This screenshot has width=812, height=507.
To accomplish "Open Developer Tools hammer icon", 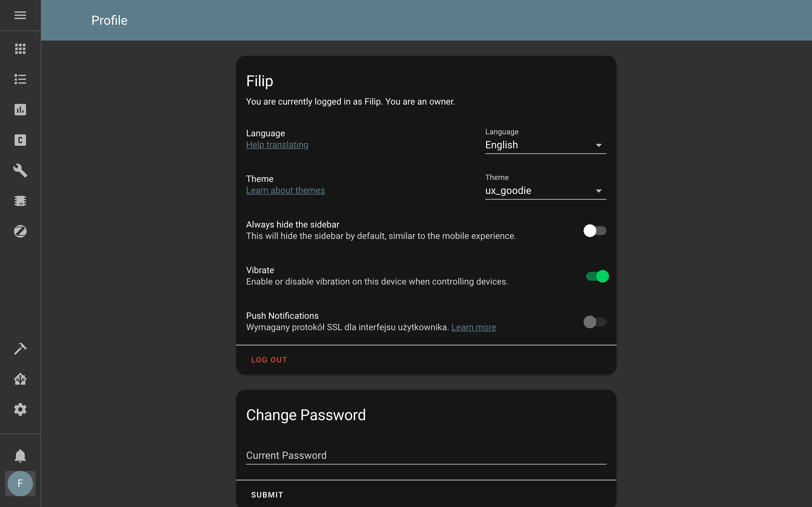I will point(20,349).
